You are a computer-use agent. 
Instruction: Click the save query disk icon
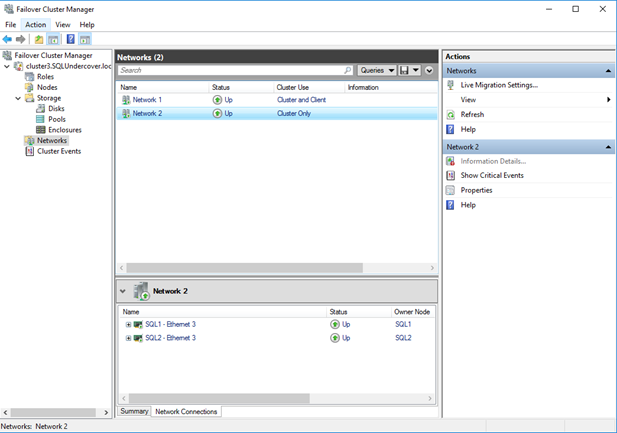(404, 70)
